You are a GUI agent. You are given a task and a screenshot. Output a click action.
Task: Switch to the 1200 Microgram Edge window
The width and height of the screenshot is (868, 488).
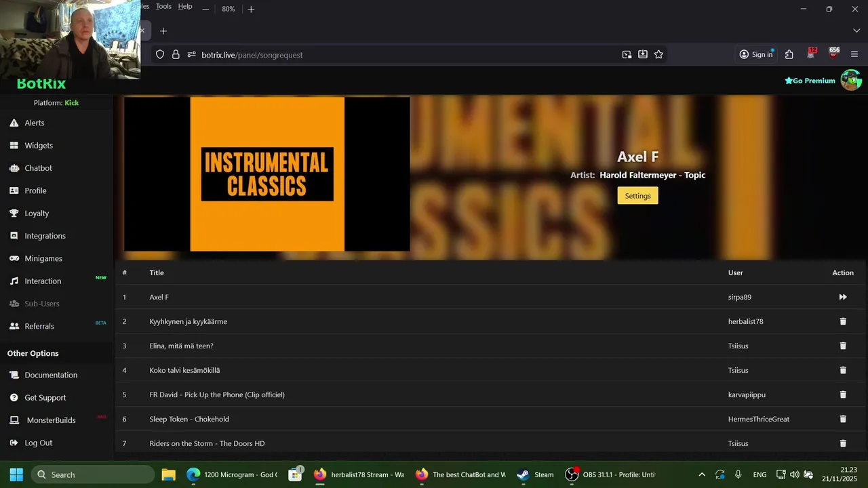click(x=233, y=474)
